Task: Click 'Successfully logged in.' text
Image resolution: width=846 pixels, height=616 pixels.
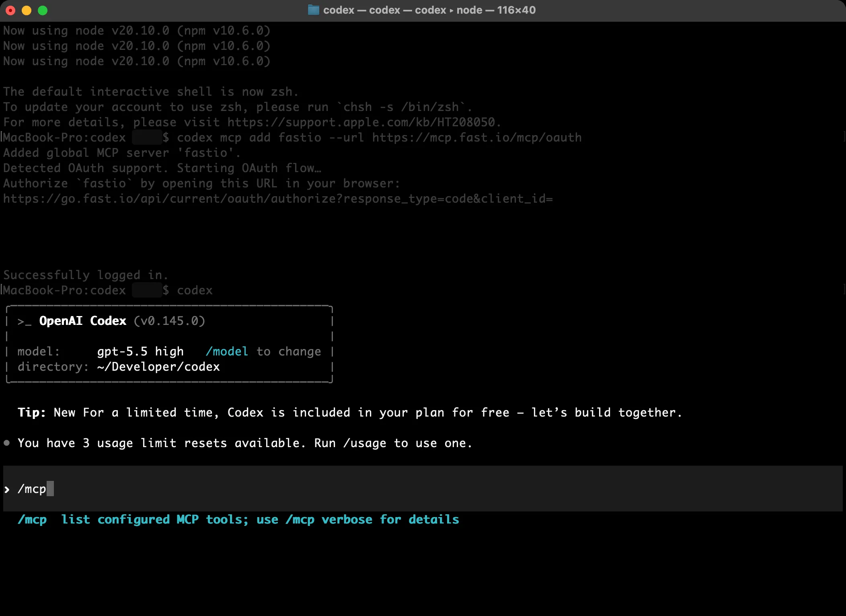Action: pos(86,275)
